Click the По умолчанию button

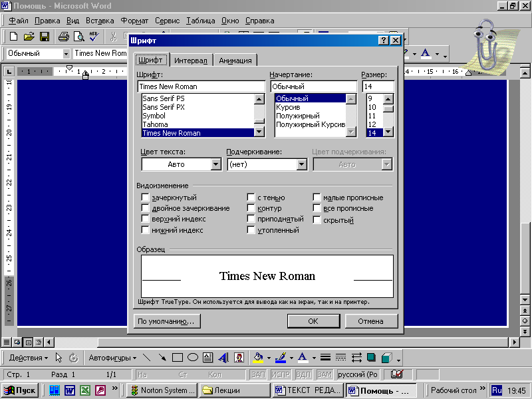(x=167, y=321)
